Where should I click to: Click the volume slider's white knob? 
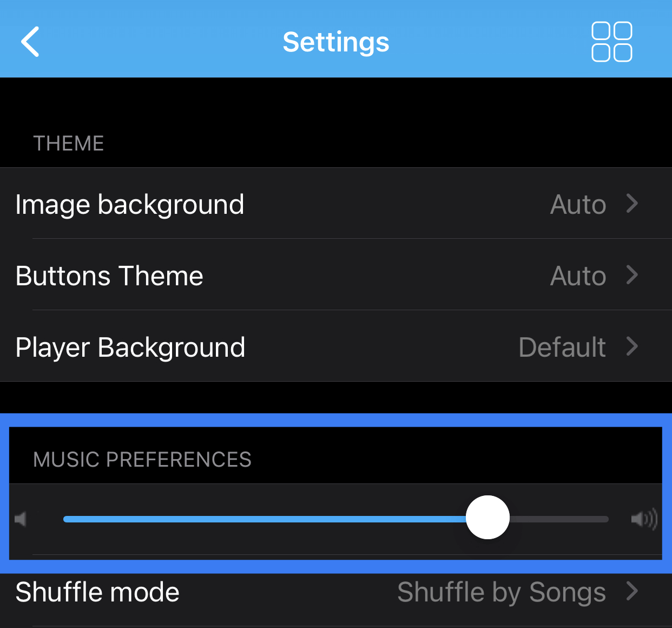coord(487,518)
